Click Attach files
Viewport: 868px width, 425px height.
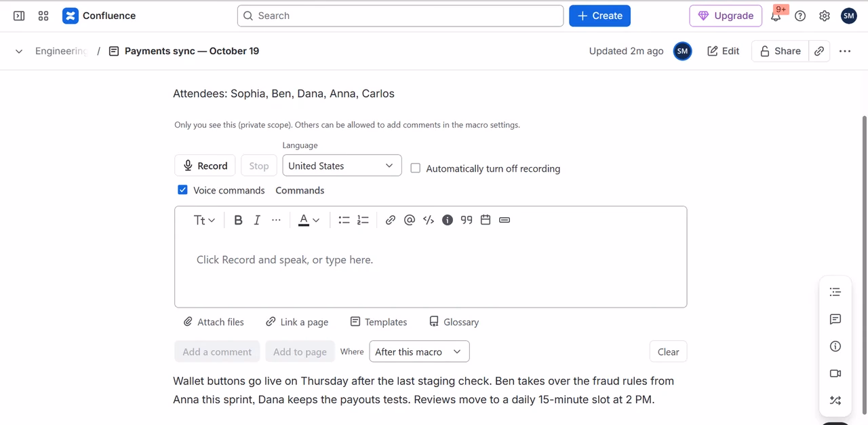tap(214, 322)
